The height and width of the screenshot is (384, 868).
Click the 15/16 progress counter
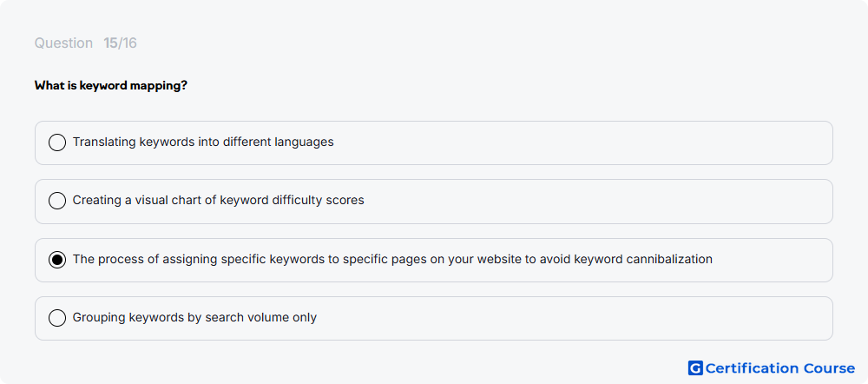click(x=120, y=43)
